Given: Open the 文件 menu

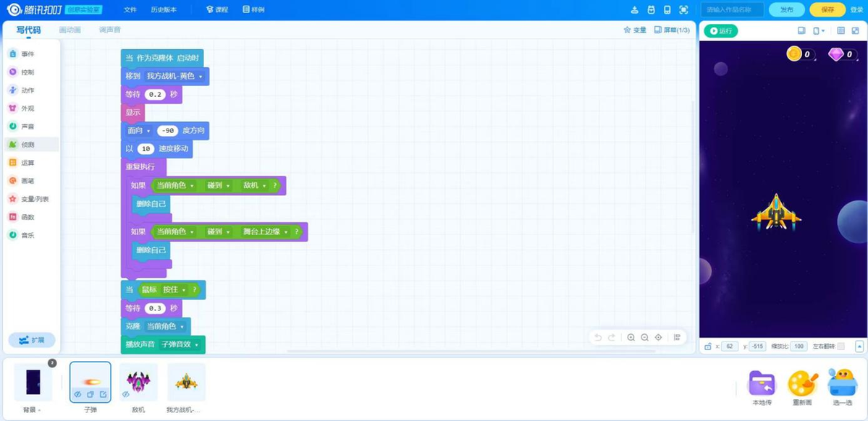Looking at the screenshot, I should (130, 10).
